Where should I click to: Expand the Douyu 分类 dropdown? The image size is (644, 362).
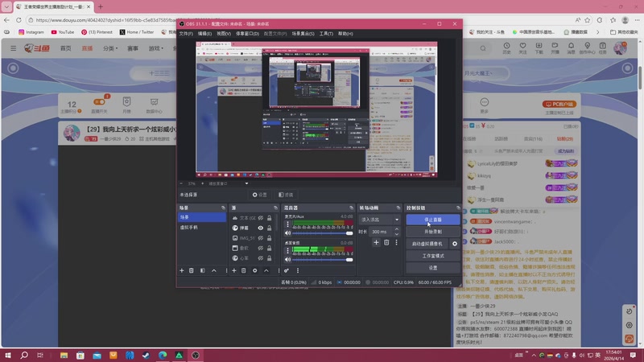click(110, 48)
